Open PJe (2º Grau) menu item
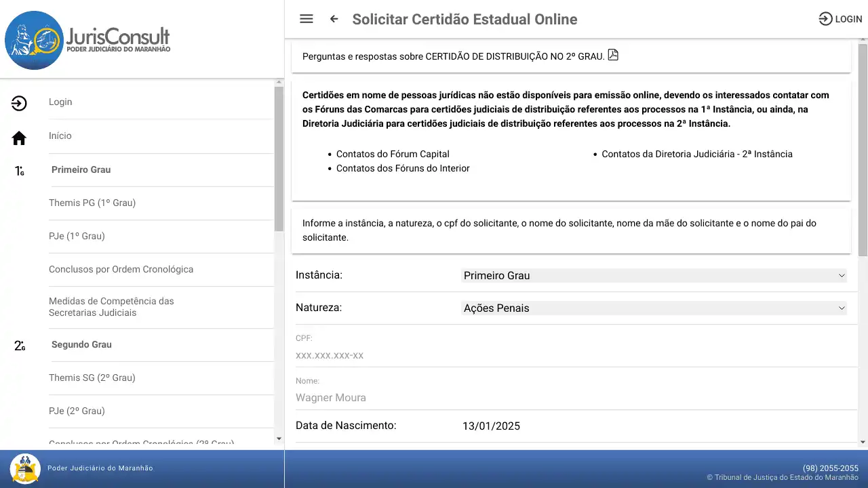Image resolution: width=868 pixels, height=488 pixels. [x=77, y=411]
